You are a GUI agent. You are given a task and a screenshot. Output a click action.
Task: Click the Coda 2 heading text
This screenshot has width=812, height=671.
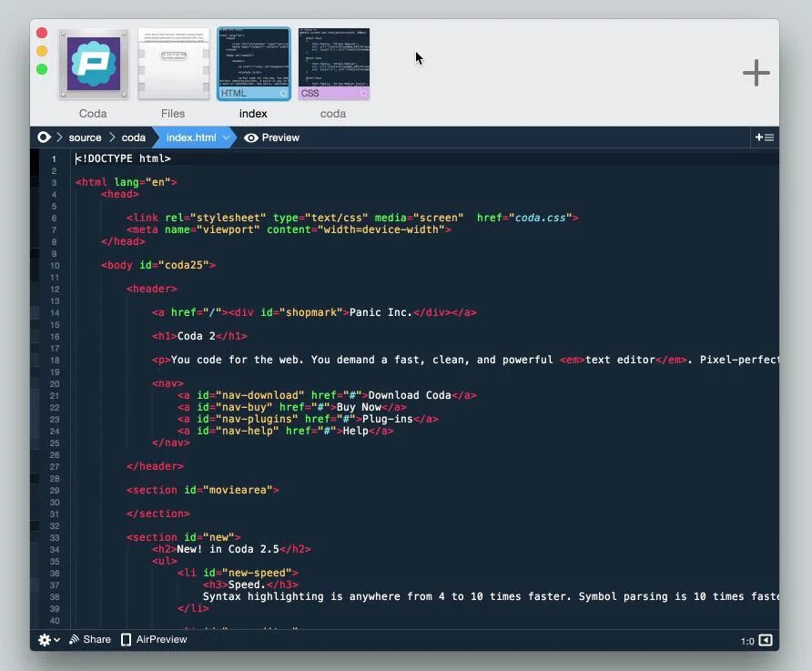click(x=197, y=336)
